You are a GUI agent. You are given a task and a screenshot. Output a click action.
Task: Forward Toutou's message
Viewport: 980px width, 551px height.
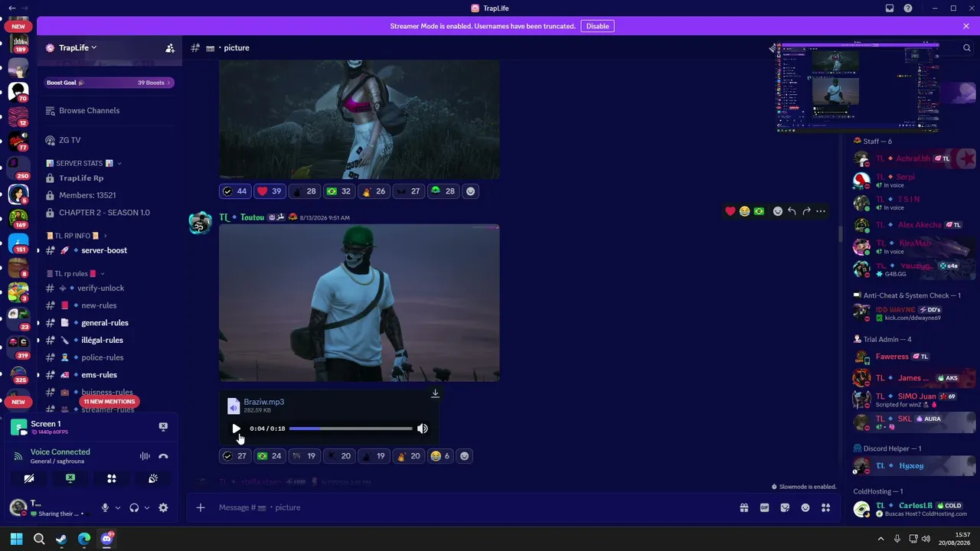click(806, 211)
